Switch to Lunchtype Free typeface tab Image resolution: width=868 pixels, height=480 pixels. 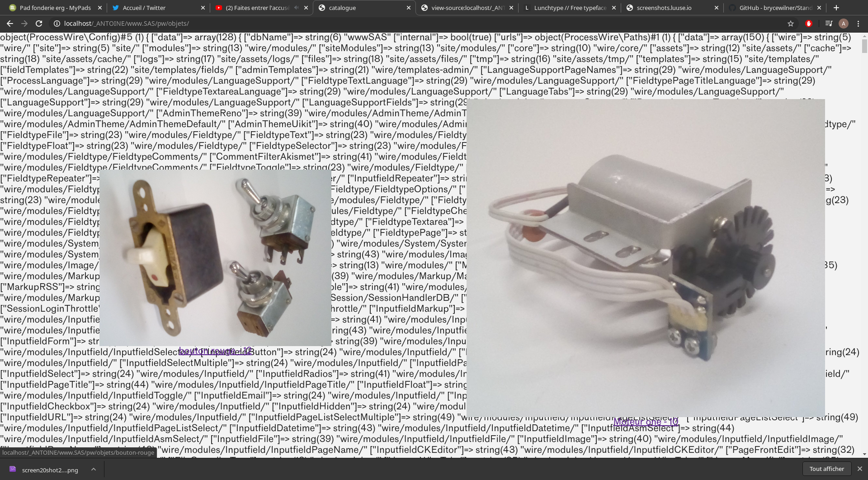tap(570, 8)
